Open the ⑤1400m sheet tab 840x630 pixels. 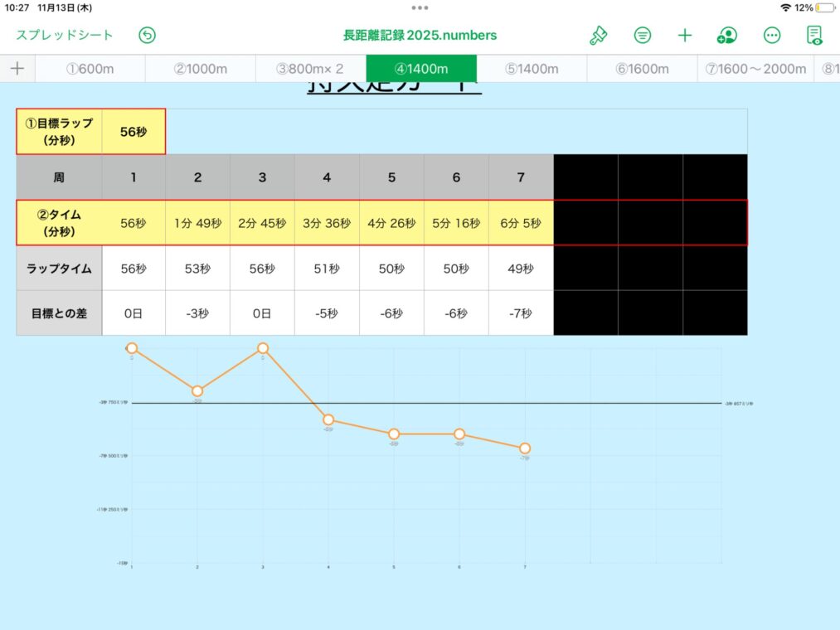point(532,69)
